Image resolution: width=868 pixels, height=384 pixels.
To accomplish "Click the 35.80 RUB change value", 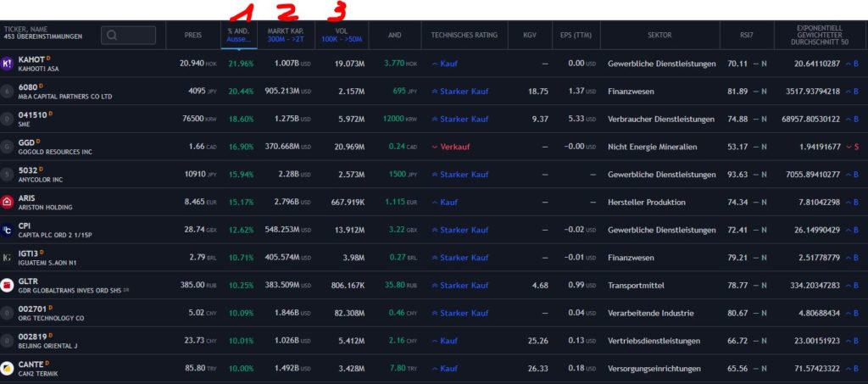I will tap(403, 286).
